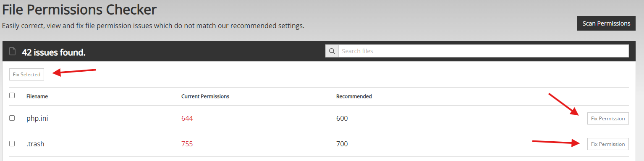This screenshot has width=644, height=161.
Task: Click the red 644 permission value
Action: point(187,119)
